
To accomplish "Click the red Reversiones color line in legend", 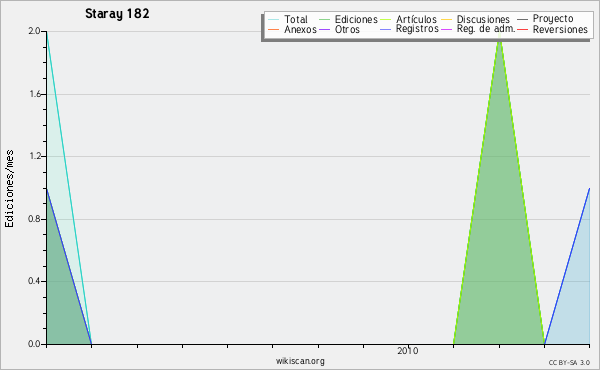I will pos(522,29).
